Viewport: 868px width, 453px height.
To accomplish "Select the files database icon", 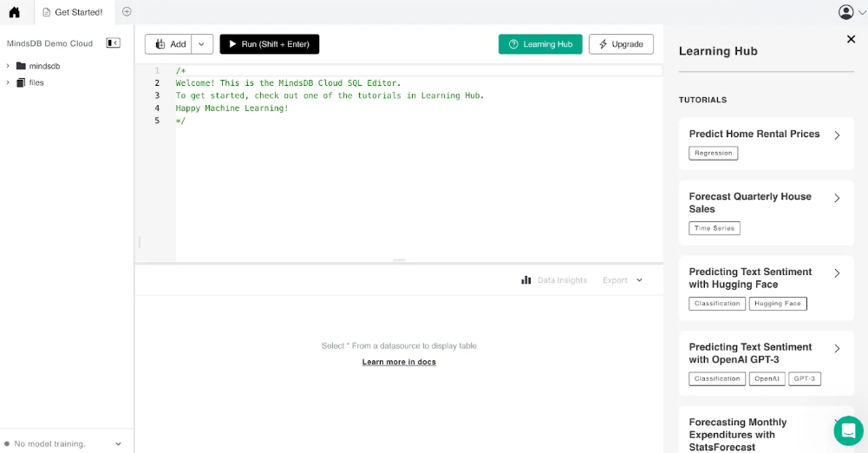I will [21, 82].
